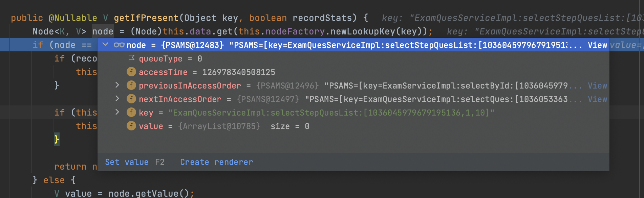
Task: Click the field icon beside nextInAccessOrder
Action: 131,99
